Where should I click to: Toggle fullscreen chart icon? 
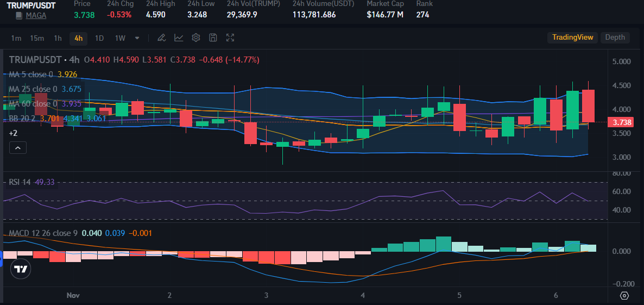tap(230, 38)
